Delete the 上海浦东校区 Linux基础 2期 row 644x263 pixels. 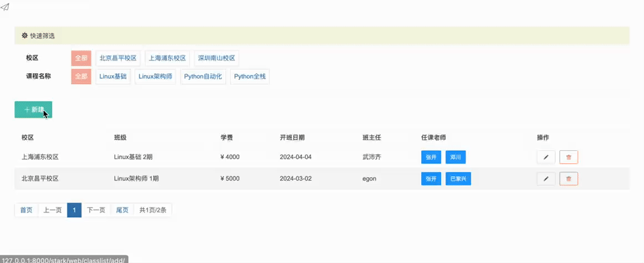coord(569,157)
